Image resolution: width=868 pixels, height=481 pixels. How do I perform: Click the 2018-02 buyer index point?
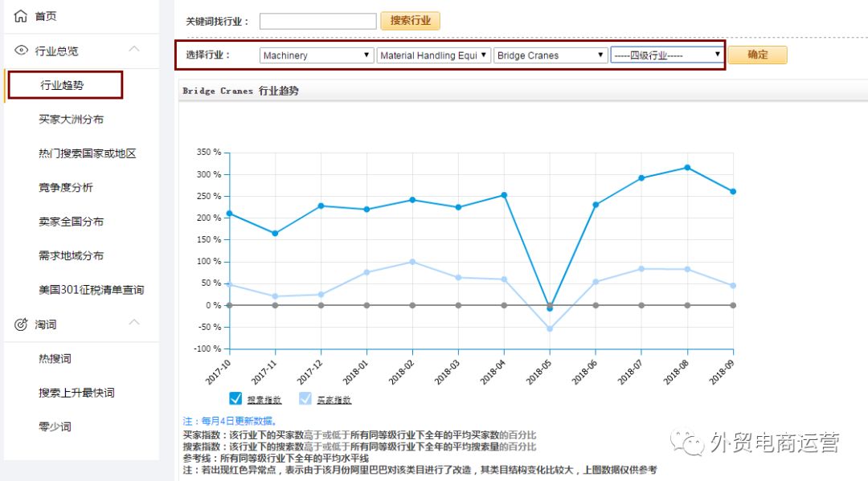pyautogui.click(x=412, y=262)
